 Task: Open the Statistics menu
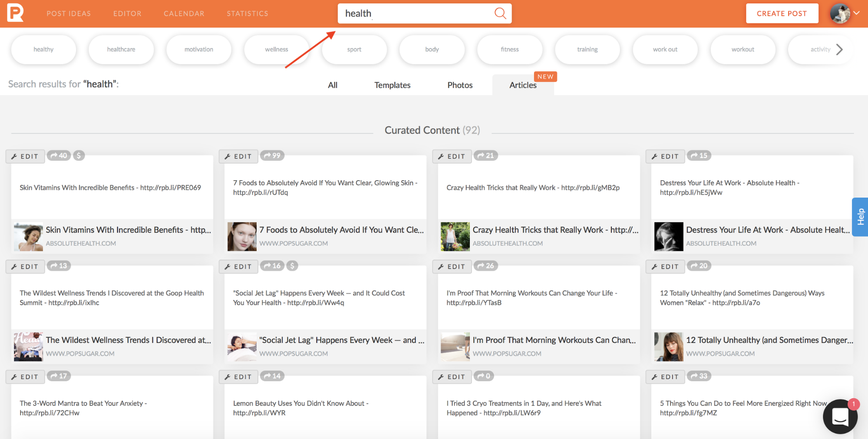248,13
